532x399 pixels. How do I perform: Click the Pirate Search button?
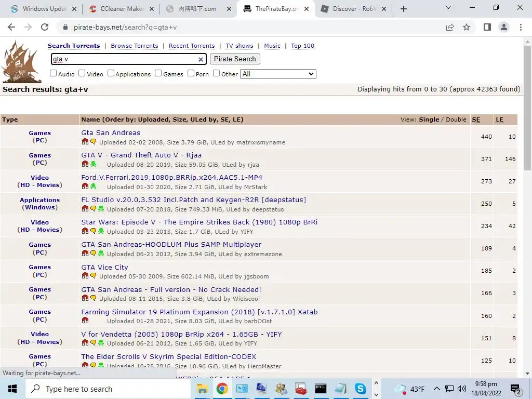point(235,59)
